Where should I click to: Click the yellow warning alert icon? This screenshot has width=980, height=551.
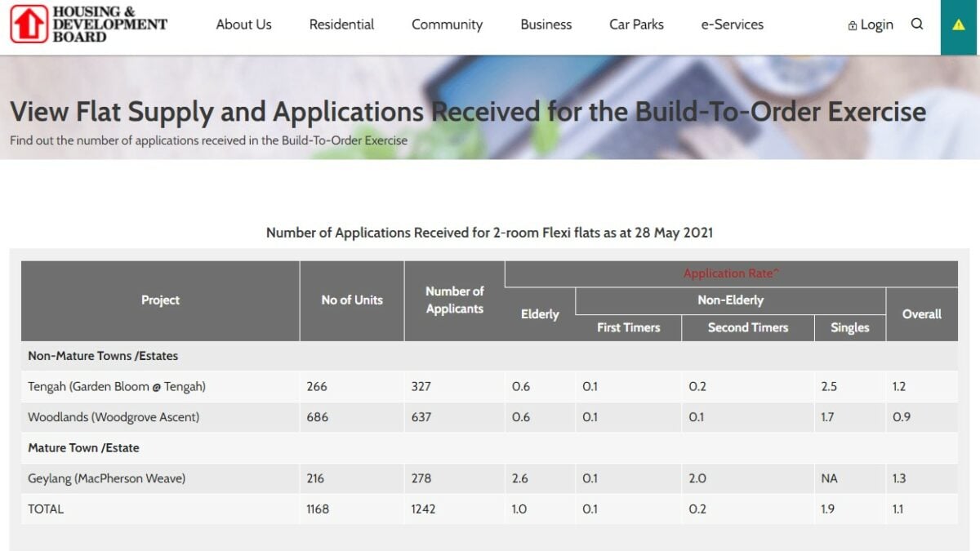(x=959, y=25)
